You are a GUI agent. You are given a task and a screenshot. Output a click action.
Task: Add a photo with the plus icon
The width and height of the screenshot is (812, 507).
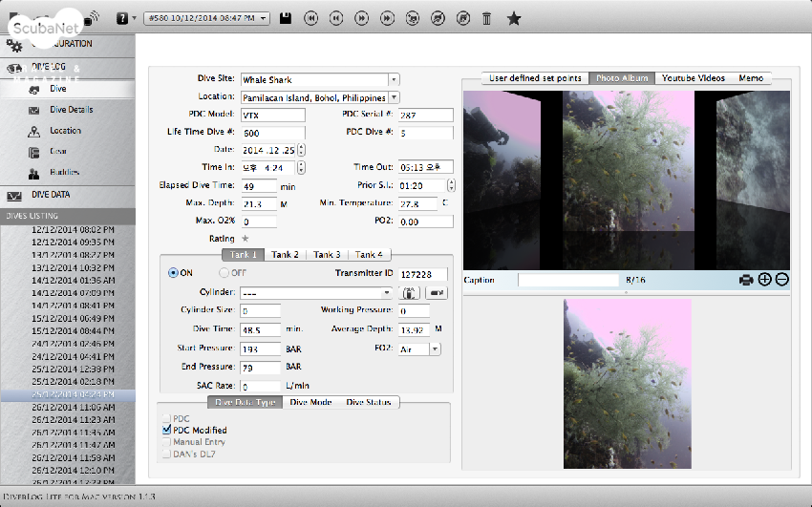pos(764,280)
